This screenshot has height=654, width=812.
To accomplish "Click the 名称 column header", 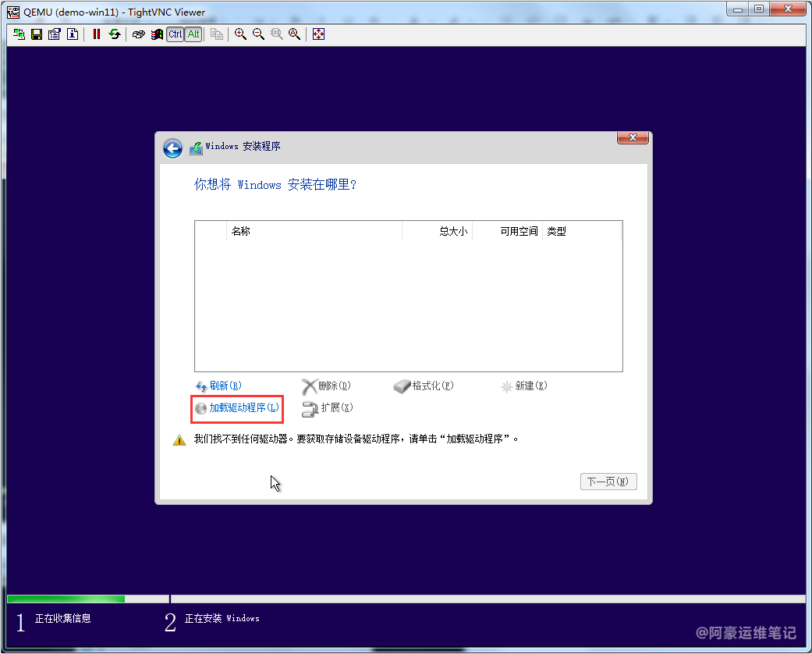I will [x=241, y=232].
